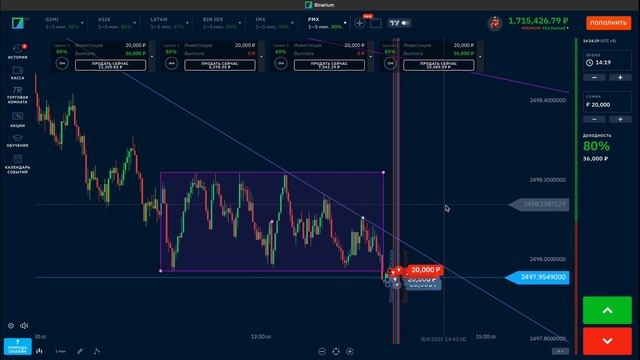Zoom out the chart with minus icon
This screenshot has height=360, width=640.
[x=322, y=351]
